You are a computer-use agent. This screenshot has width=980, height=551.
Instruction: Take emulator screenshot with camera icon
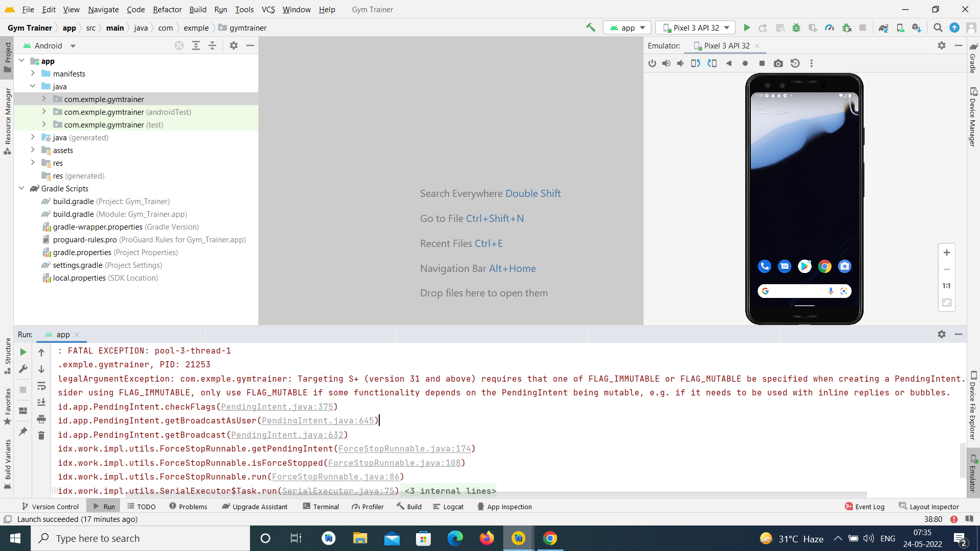click(x=778, y=63)
